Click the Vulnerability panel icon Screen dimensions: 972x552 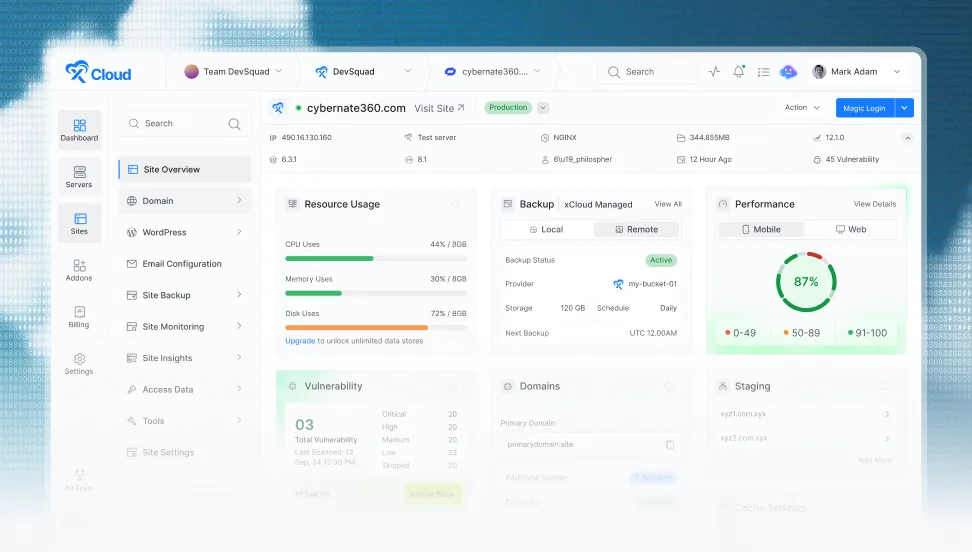click(293, 386)
